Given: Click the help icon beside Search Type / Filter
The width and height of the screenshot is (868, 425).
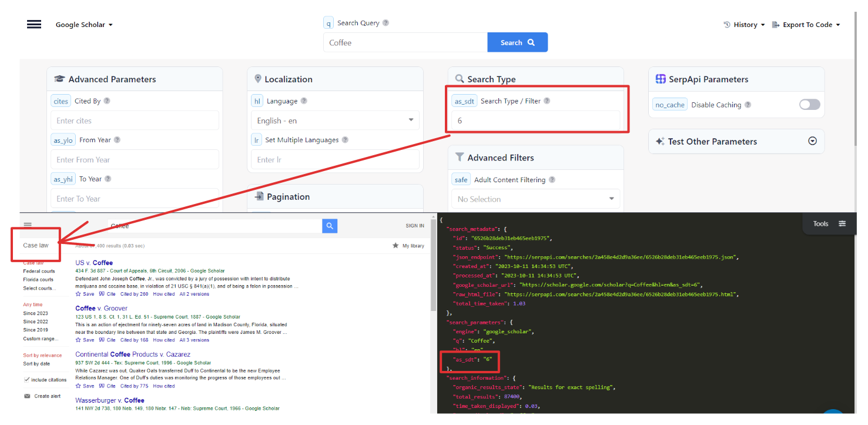Looking at the screenshot, I should 547,101.
